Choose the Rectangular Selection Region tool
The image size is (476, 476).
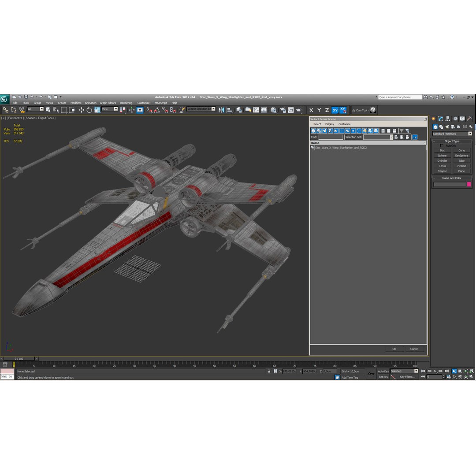click(64, 110)
